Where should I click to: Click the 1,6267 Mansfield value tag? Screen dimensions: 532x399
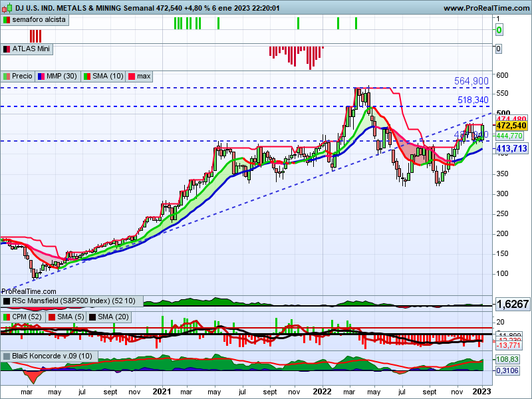(513, 304)
